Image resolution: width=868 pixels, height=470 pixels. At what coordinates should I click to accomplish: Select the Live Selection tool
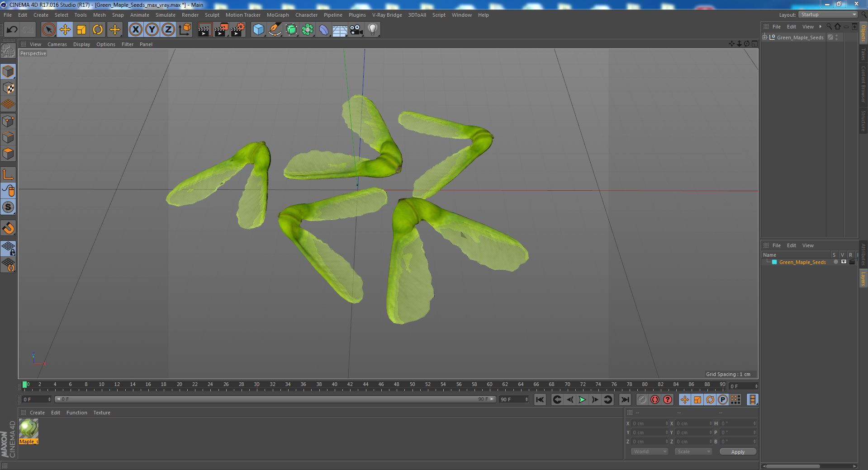pyautogui.click(x=48, y=30)
